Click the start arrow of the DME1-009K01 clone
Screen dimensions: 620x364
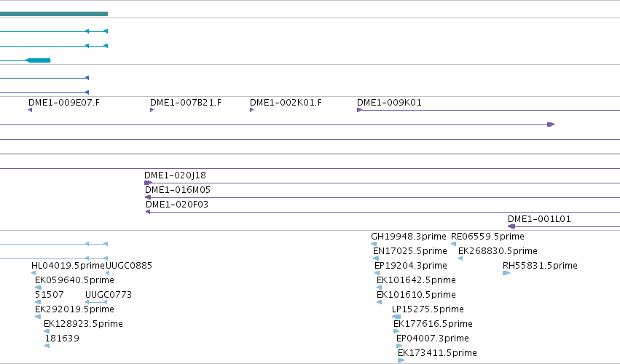359,110
